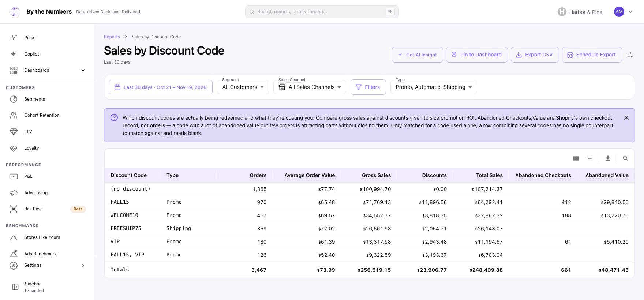
Task: Click the table columns view icon
Action: coord(576,158)
